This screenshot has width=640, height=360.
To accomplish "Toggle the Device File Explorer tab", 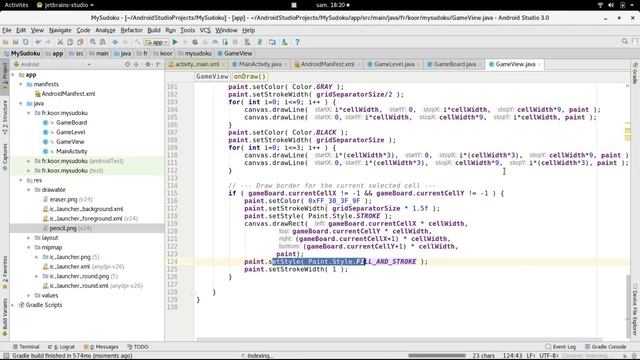I will point(635,309).
